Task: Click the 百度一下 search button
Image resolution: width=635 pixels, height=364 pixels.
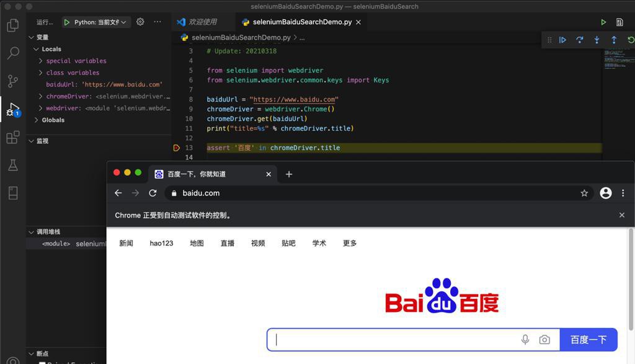Action: click(x=588, y=339)
